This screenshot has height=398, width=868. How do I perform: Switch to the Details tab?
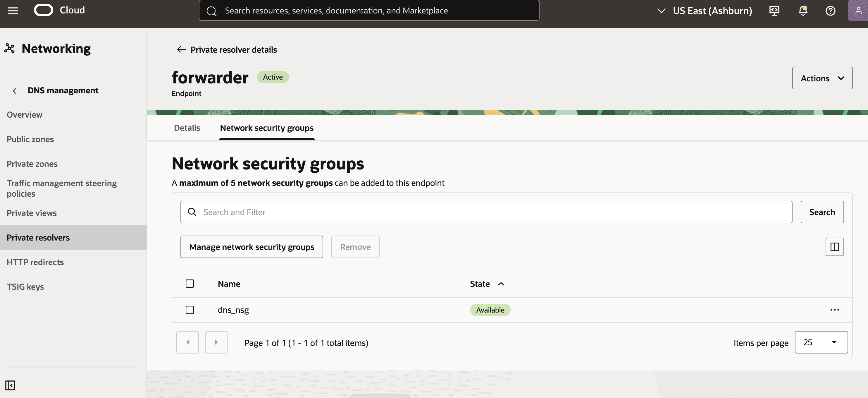(x=187, y=128)
